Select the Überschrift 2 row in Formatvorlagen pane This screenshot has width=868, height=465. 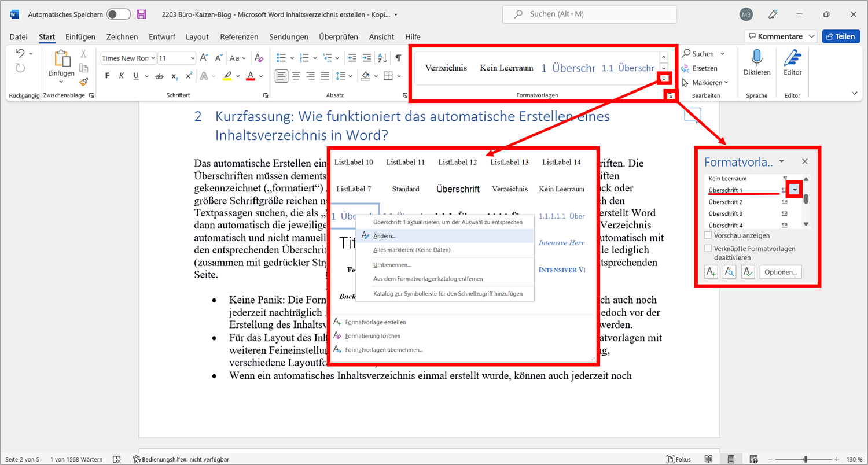(x=749, y=202)
